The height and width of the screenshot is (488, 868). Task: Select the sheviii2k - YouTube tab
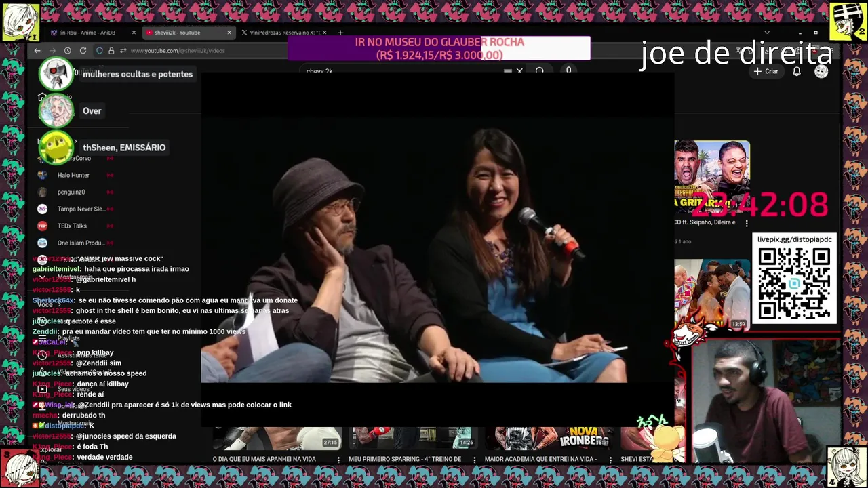(x=178, y=33)
